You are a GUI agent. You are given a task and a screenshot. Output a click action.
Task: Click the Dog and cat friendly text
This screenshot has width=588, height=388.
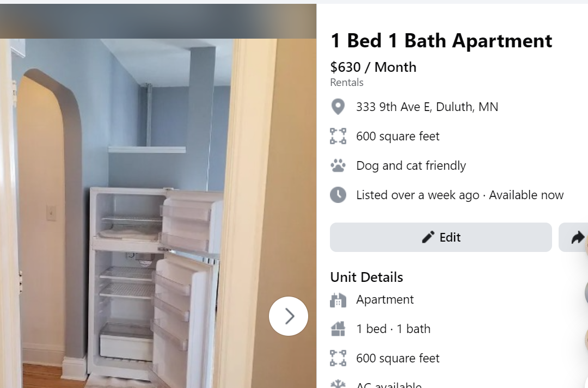(411, 165)
